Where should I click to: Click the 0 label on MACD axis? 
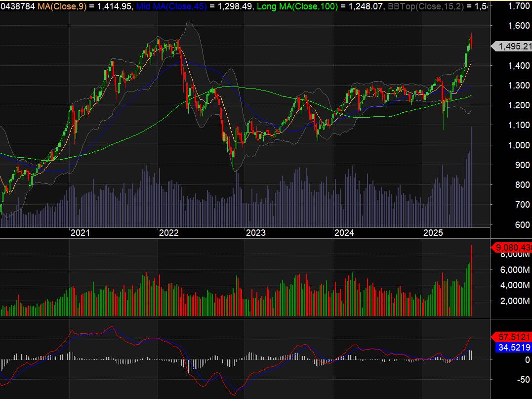coord(527,359)
